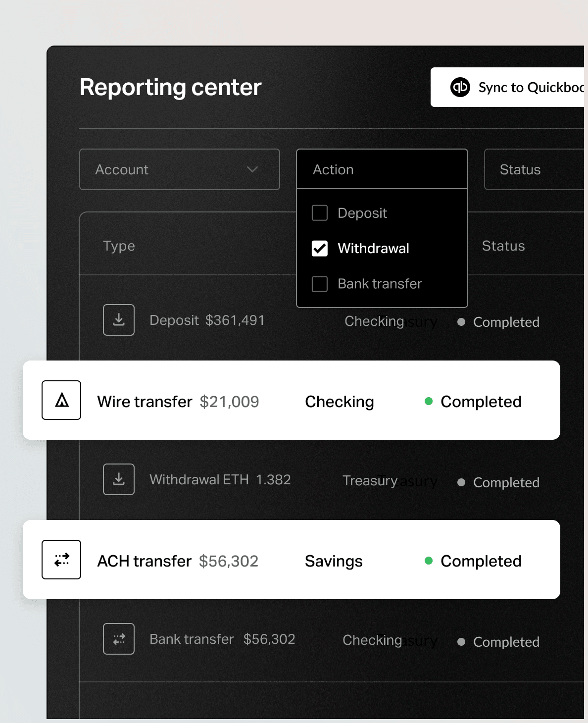Image resolution: width=588 pixels, height=723 pixels.
Task: Click the Withdrawal ETH download icon
Action: click(x=118, y=479)
